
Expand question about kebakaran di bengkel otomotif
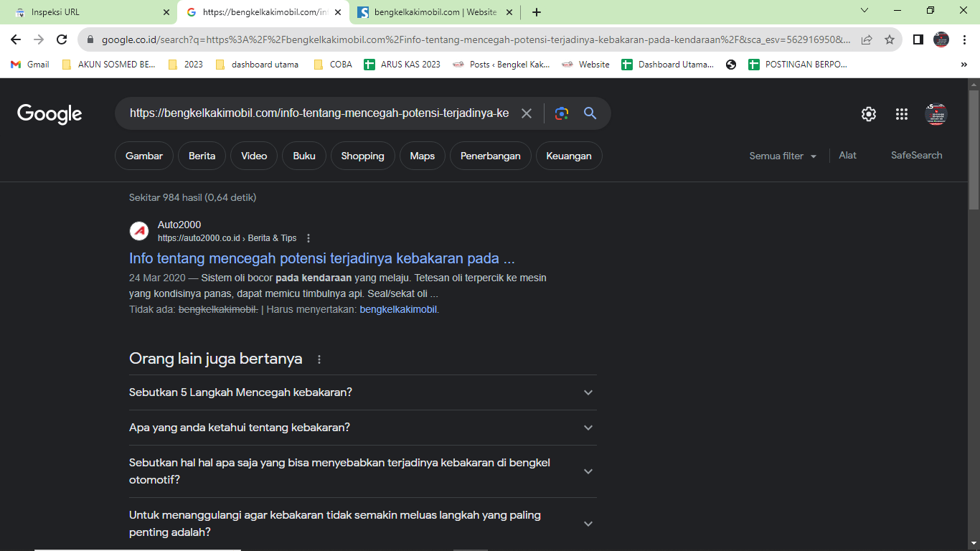pos(362,471)
